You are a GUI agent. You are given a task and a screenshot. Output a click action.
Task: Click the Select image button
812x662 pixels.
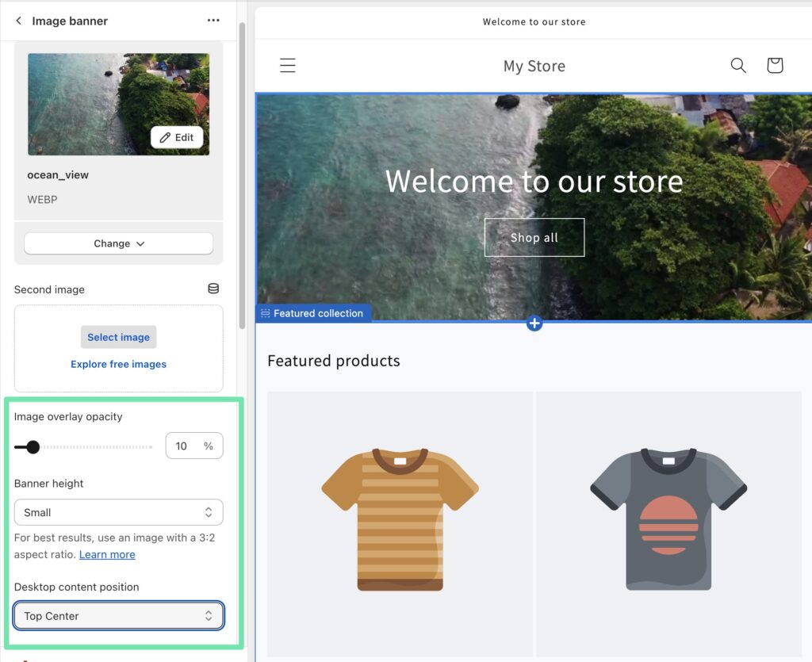(x=119, y=337)
